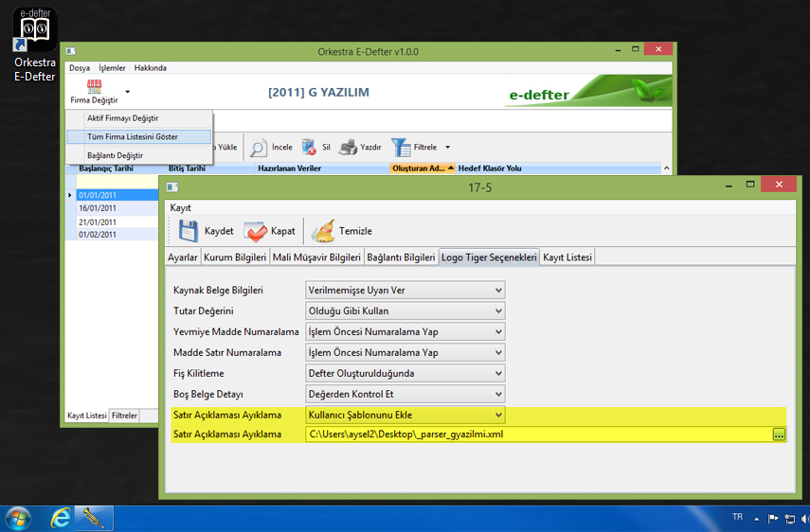Click the Kapat close icon in toolbar
The image size is (810, 532).
tap(256, 231)
